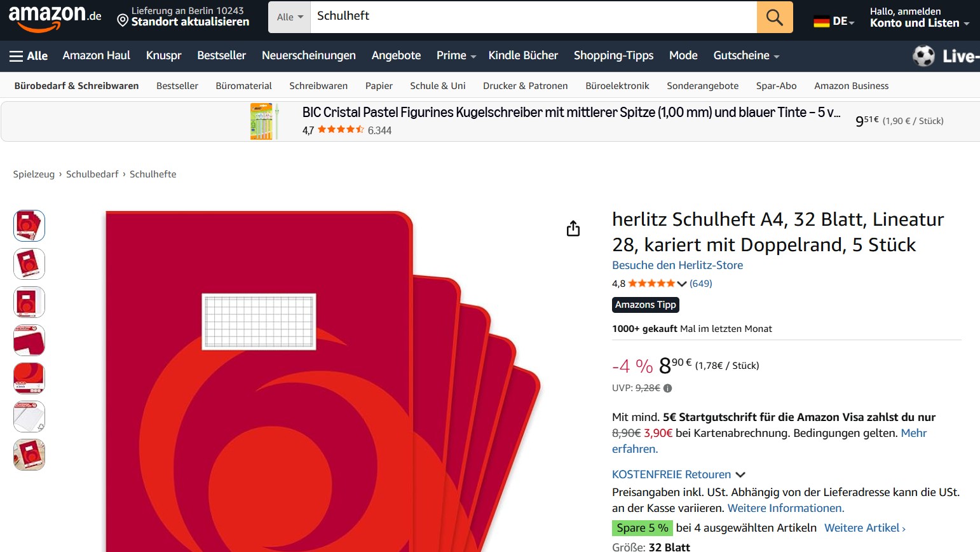The width and height of the screenshot is (980, 552).
Task: Open Bestseller in the subnavigation
Action: (177, 86)
